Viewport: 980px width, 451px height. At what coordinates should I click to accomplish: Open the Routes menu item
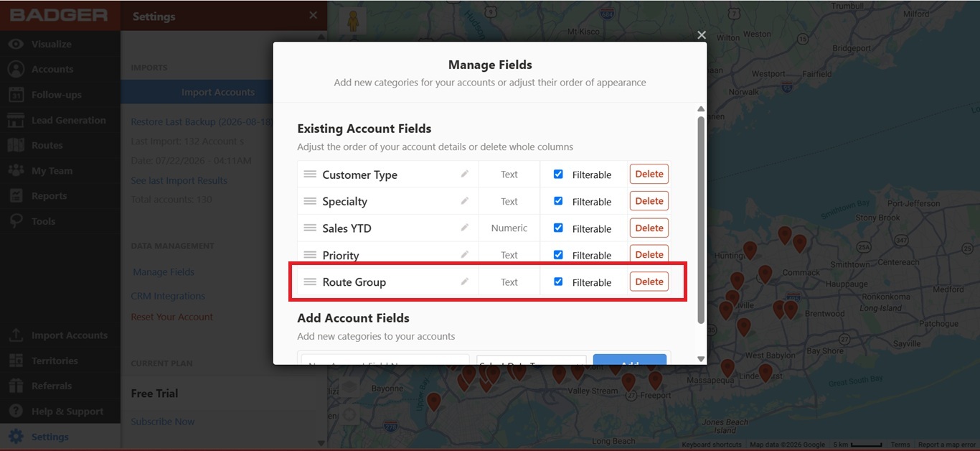47,145
